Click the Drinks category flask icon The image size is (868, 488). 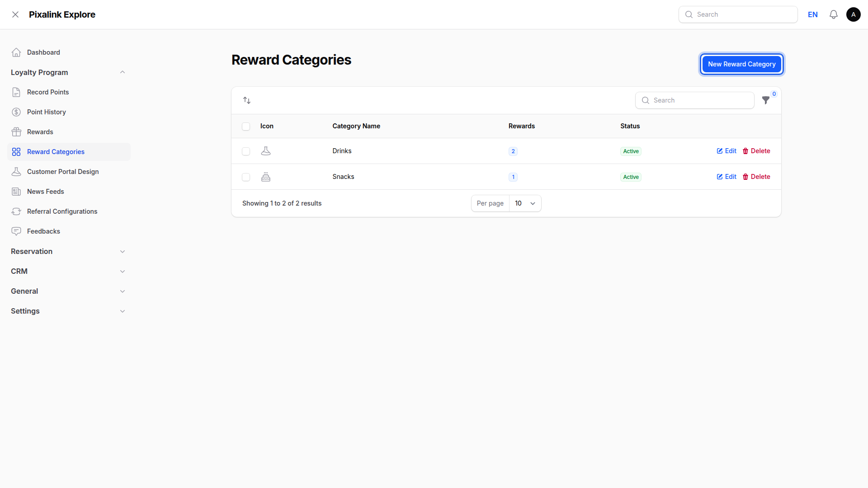click(x=266, y=151)
